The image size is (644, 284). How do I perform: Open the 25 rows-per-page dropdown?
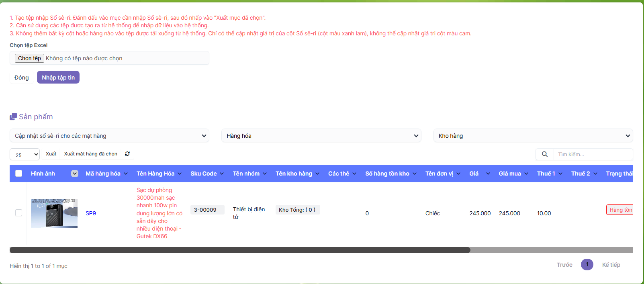[x=25, y=155]
